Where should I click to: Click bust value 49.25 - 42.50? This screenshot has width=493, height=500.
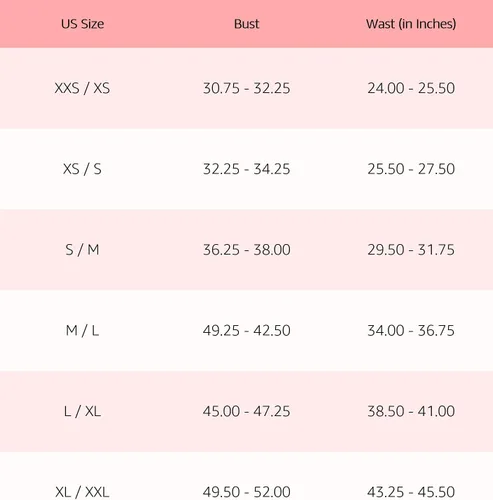click(x=247, y=331)
